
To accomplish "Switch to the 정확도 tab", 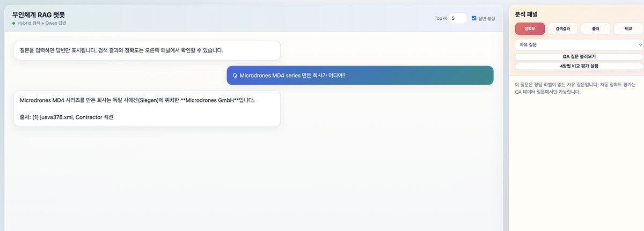I will (x=530, y=29).
